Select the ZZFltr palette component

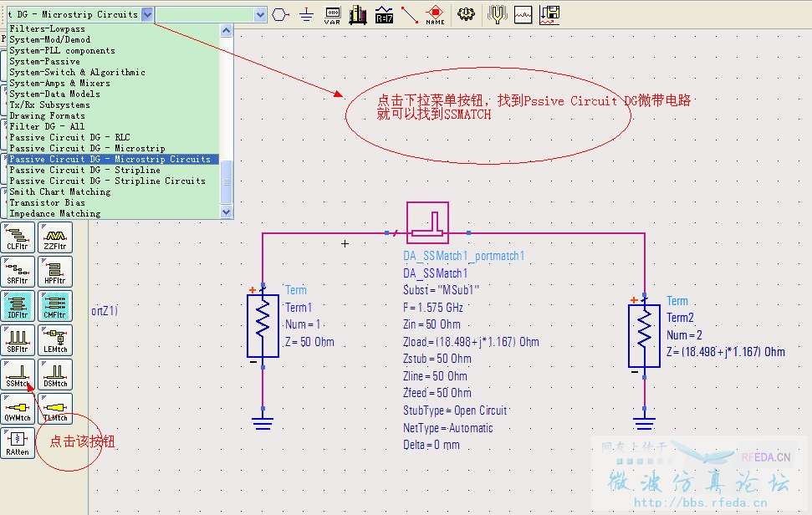pyautogui.click(x=55, y=237)
